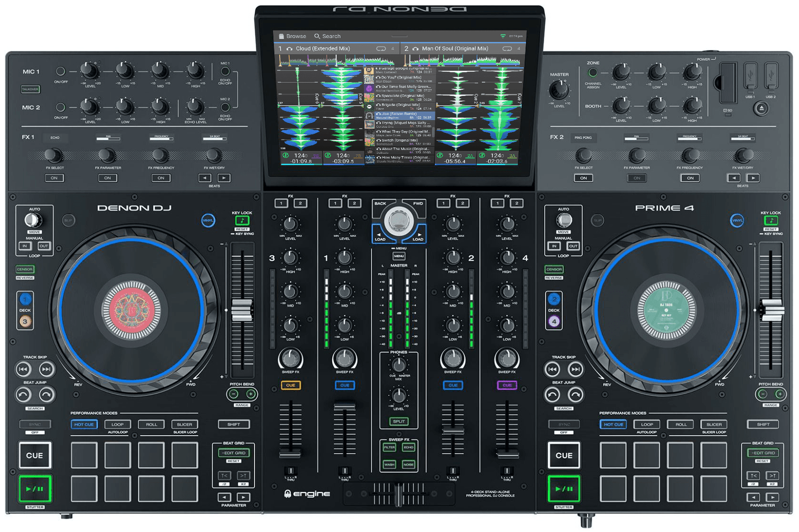This screenshot has width=799, height=532.
Task: Toggle Vinyl mode on the left deck
Action: click(x=208, y=220)
